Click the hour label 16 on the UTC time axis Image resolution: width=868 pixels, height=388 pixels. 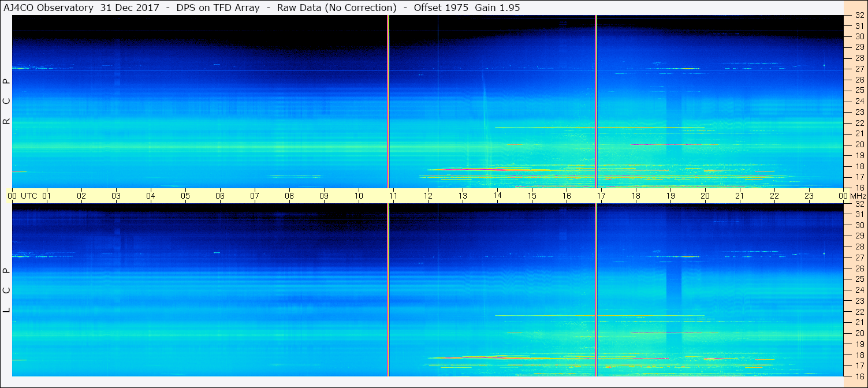567,196
